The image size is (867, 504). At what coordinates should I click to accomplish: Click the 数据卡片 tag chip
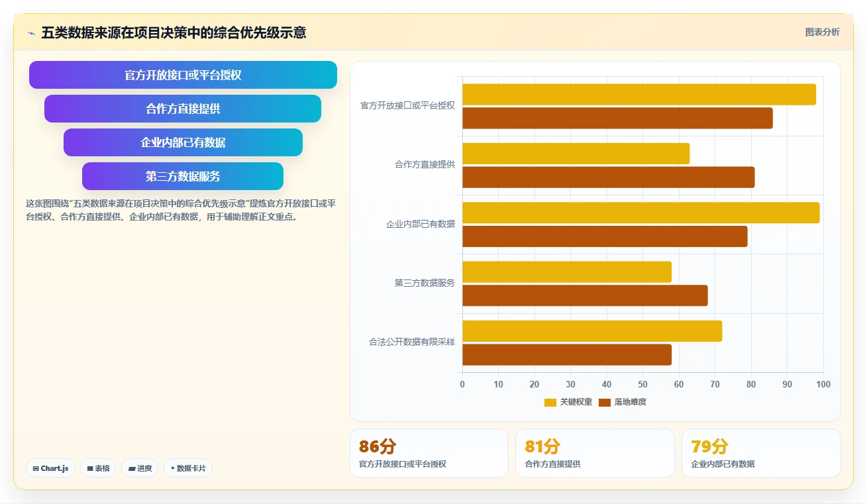tap(188, 468)
